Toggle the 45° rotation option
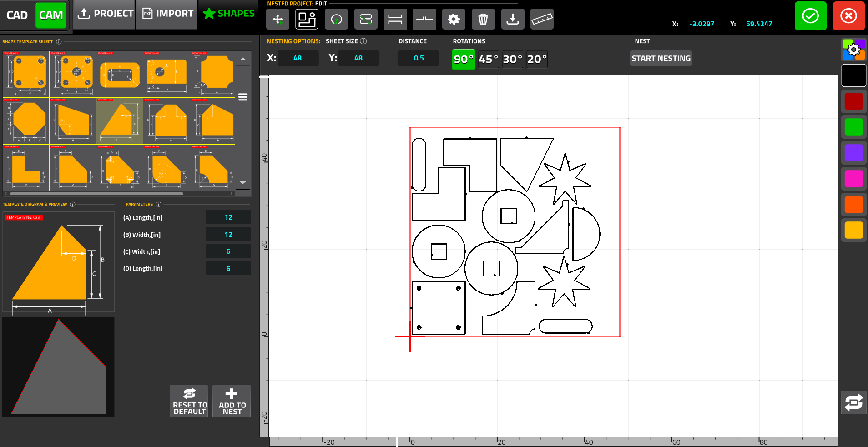Viewport: 868px width, 447px height. pyautogui.click(x=488, y=59)
